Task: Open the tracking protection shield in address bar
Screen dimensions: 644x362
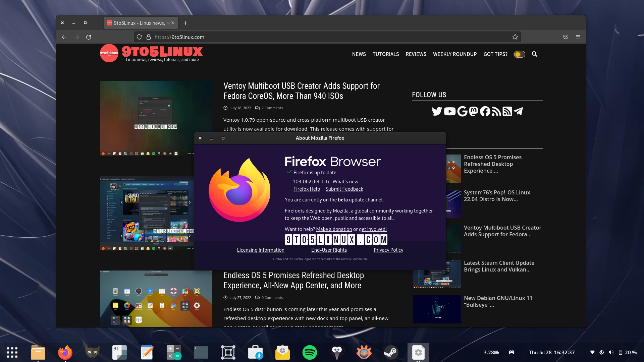Action: tap(139, 37)
